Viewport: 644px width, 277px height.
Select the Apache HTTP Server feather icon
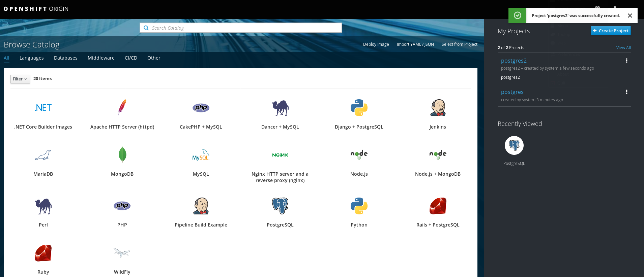(x=122, y=108)
